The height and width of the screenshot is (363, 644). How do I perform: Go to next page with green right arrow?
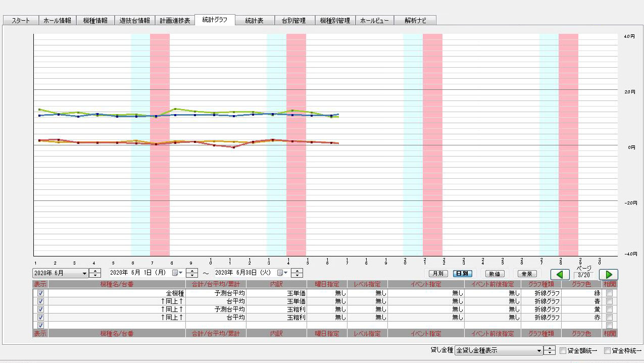608,275
